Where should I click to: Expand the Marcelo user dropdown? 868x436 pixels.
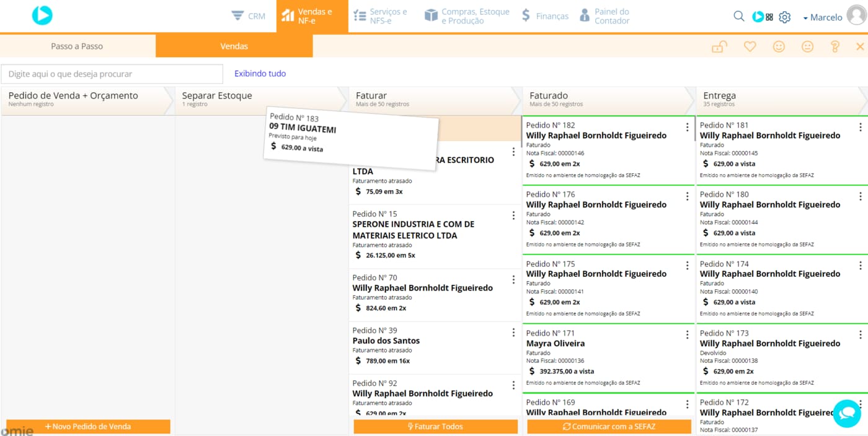tap(823, 17)
